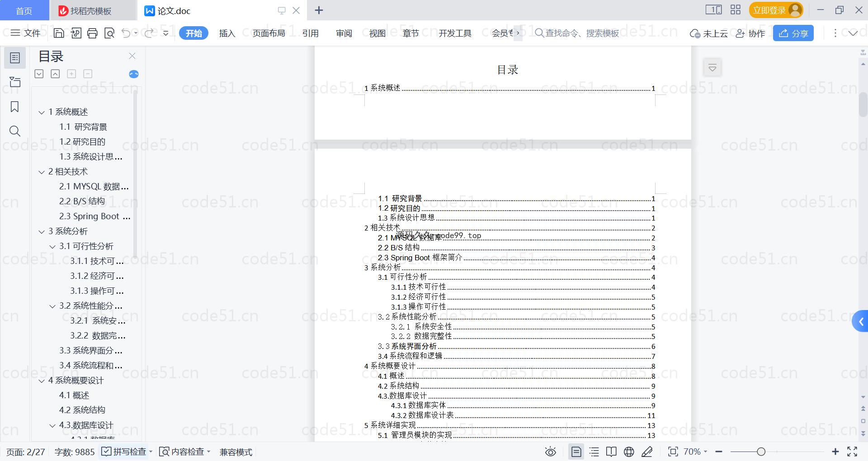The image size is (868, 461).
Task: Click the floating filter icon beside page
Action: point(712,68)
